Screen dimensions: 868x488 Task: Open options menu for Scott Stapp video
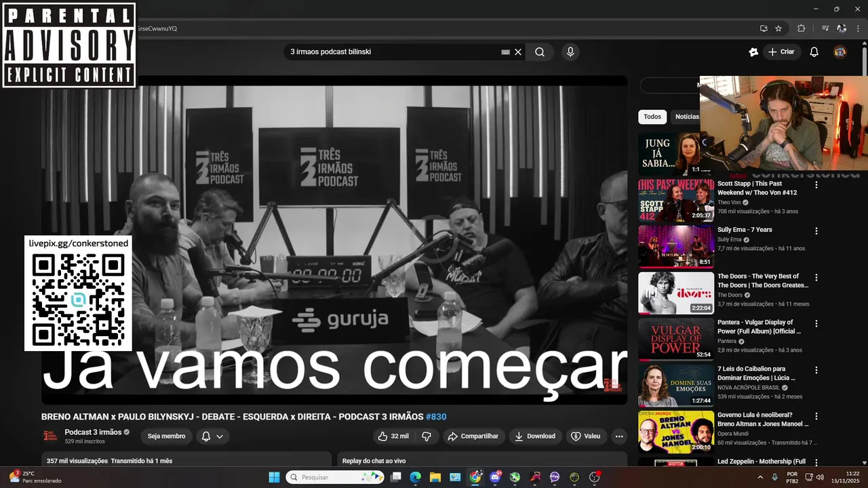click(x=816, y=184)
